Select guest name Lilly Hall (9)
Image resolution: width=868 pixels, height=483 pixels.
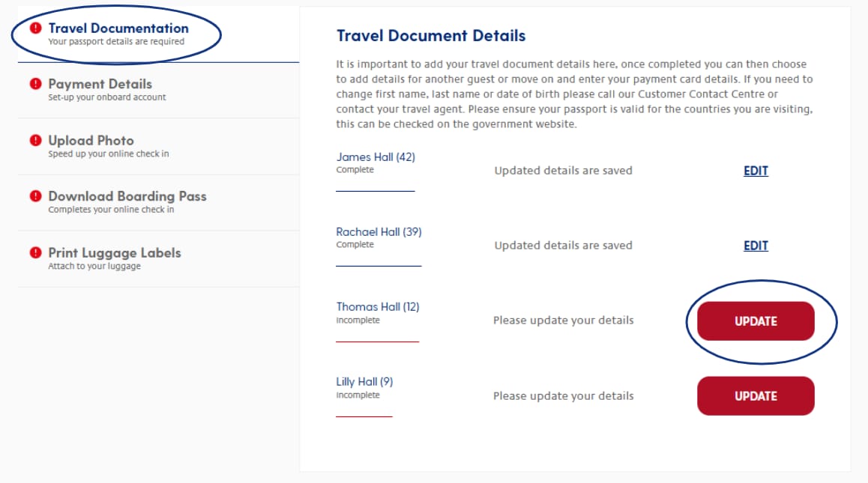pos(364,382)
